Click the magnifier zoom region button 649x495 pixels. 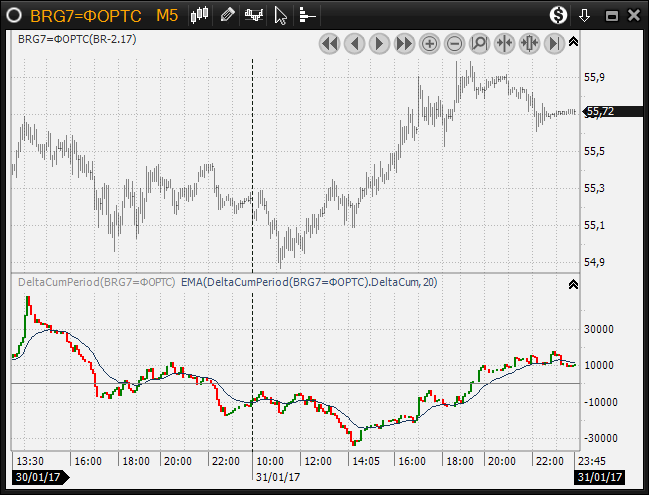tap(479, 43)
